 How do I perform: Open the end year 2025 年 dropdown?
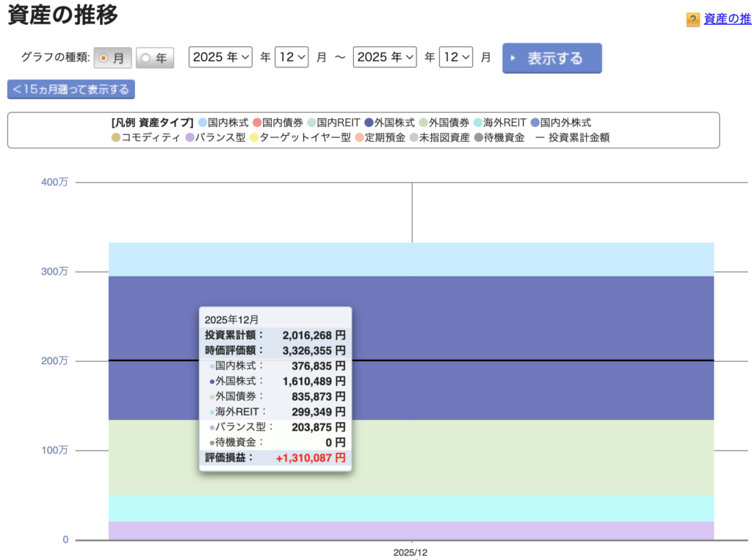coord(385,57)
